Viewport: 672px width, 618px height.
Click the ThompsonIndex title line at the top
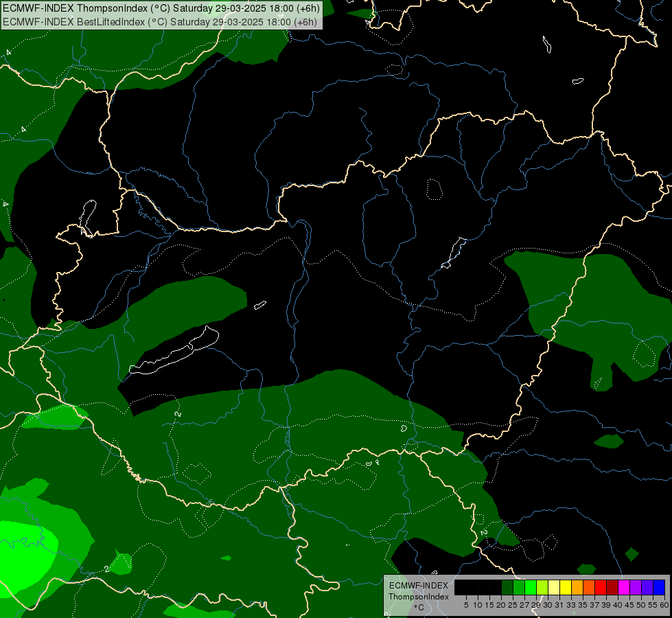pos(161,8)
